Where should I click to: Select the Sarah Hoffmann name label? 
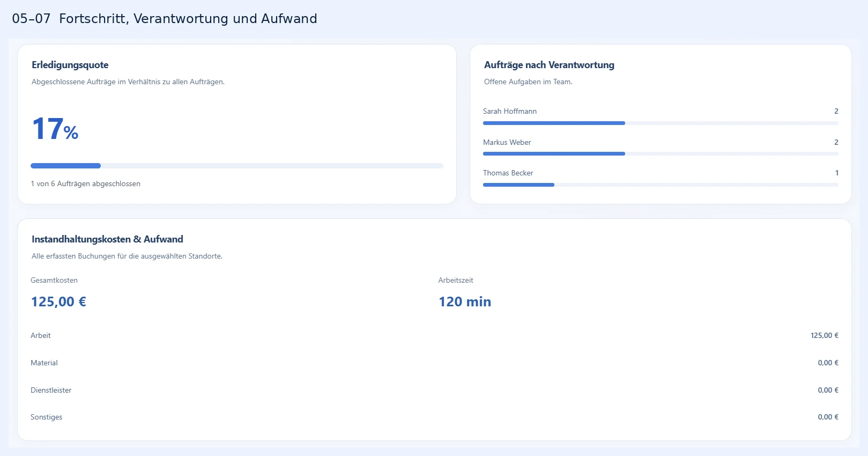510,111
